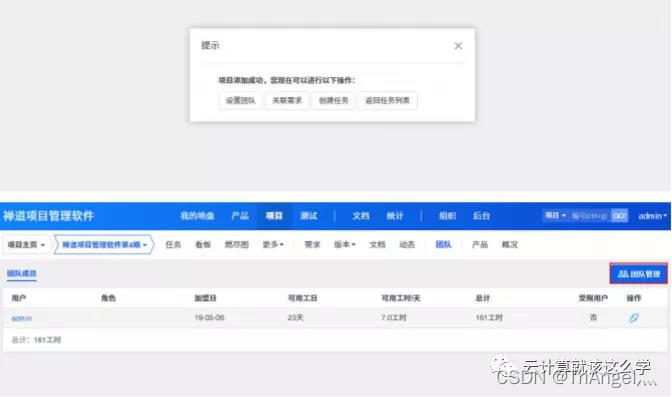Click the 创建任务 button in the dialog
This screenshot has height=397, width=672.
(x=333, y=100)
